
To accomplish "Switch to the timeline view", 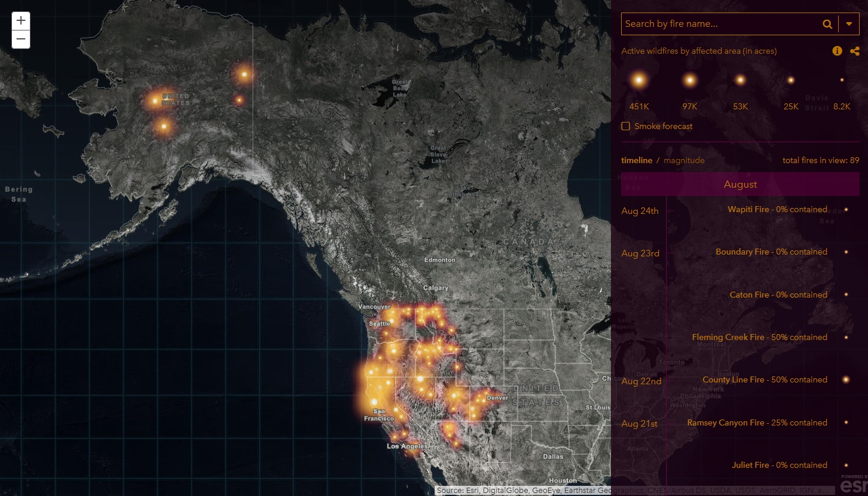I will pos(637,160).
